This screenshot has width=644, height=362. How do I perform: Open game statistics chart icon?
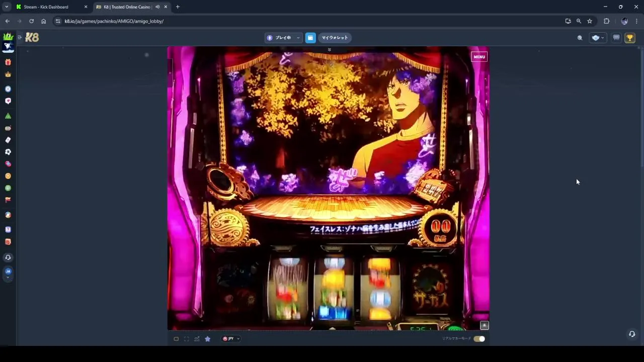(197, 339)
